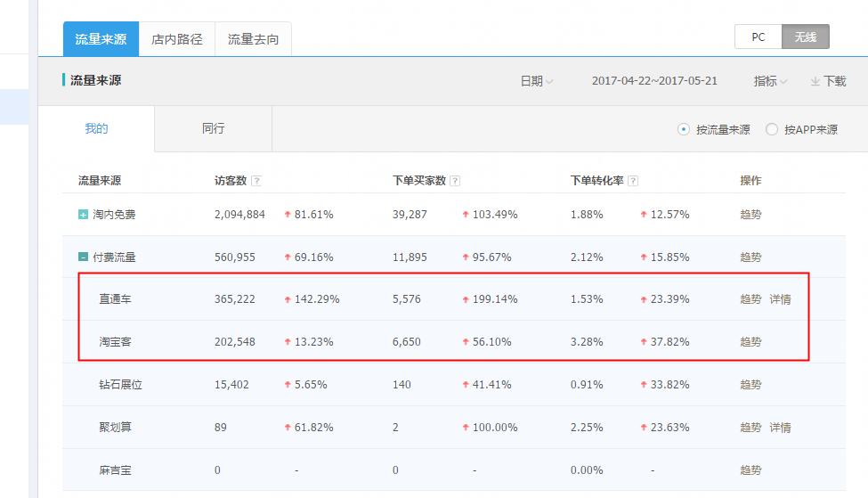Viewport: 868px width, 498px height.
Task: Open 详情 link for 直通车
Action: tap(780, 299)
